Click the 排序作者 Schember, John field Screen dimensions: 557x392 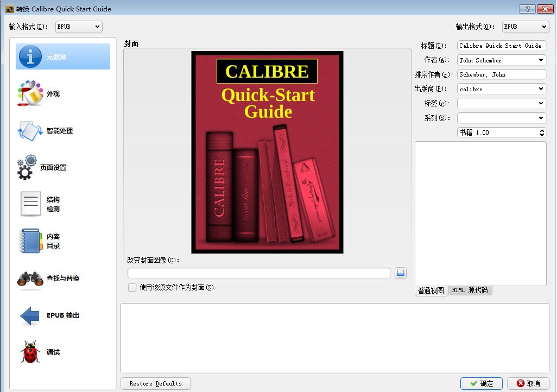[502, 74]
